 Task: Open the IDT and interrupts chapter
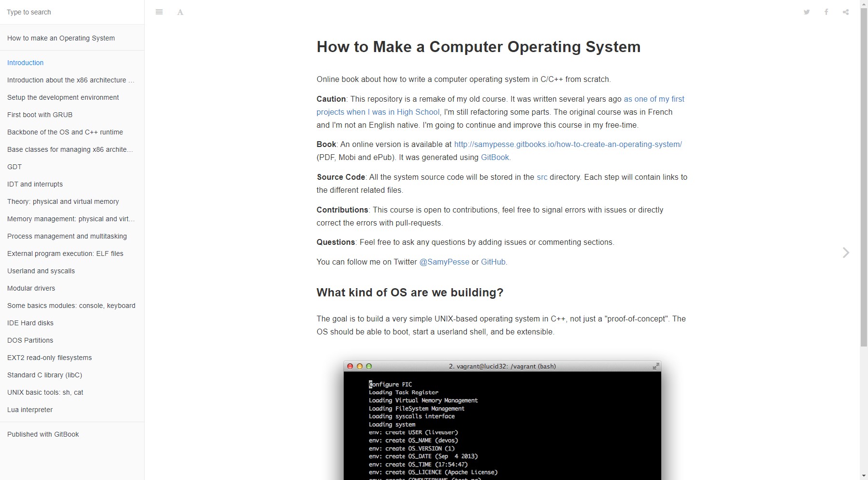click(35, 184)
